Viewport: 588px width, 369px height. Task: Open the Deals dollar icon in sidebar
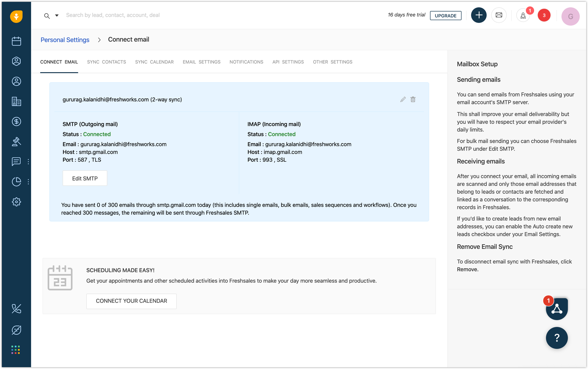16,121
